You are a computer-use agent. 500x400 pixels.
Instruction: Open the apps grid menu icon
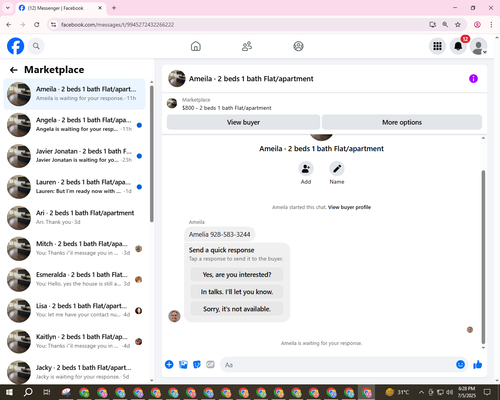(437, 46)
